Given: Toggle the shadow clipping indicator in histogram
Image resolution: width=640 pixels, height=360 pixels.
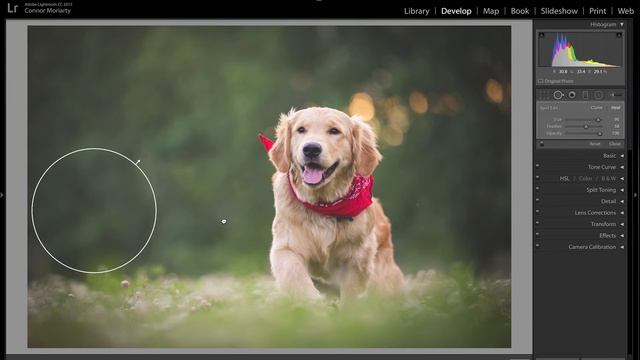Looking at the screenshot, I should (x=542, y=35).
